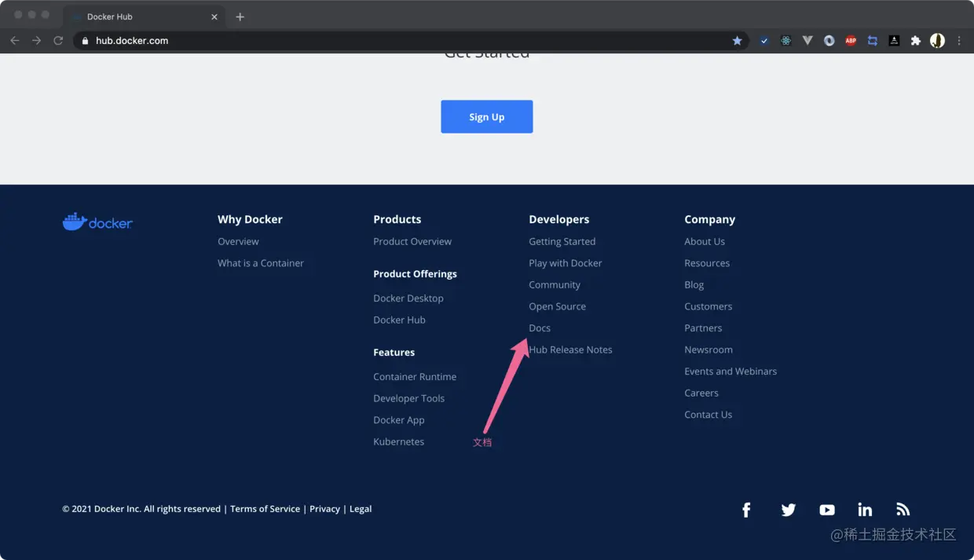Open the Chrome profile avatar
Screen dimensions: 974x560
pyautogui.click(x=937, y=41)
